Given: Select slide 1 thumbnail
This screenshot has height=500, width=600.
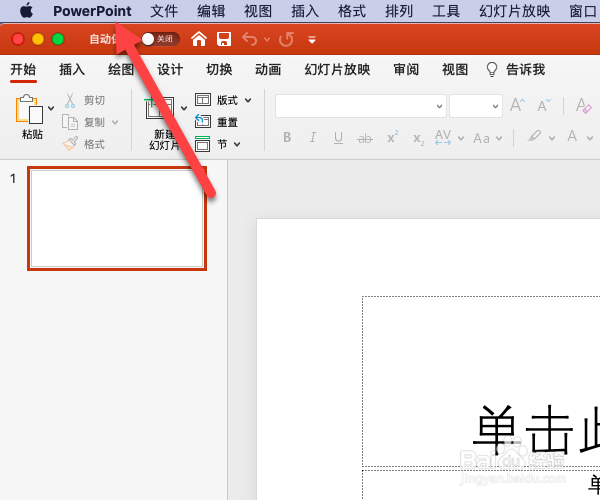Looking at the screenshot, I should [117, 218].
